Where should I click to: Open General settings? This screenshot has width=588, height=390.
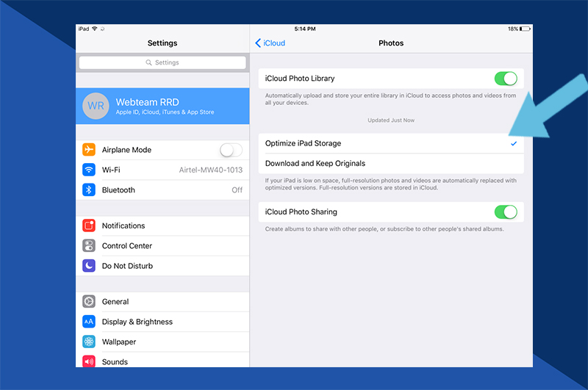click(x=162, y=302)
